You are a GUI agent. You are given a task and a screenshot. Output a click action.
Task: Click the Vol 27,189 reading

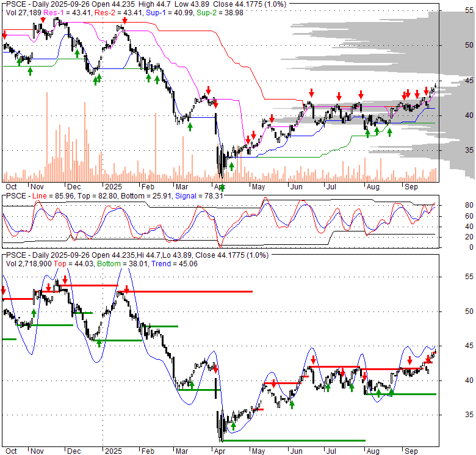[x=24, y=13]
